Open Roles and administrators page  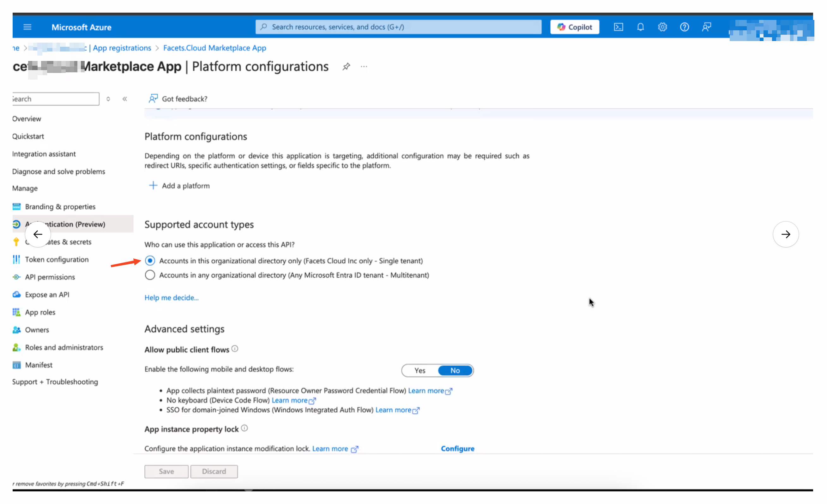64,347
